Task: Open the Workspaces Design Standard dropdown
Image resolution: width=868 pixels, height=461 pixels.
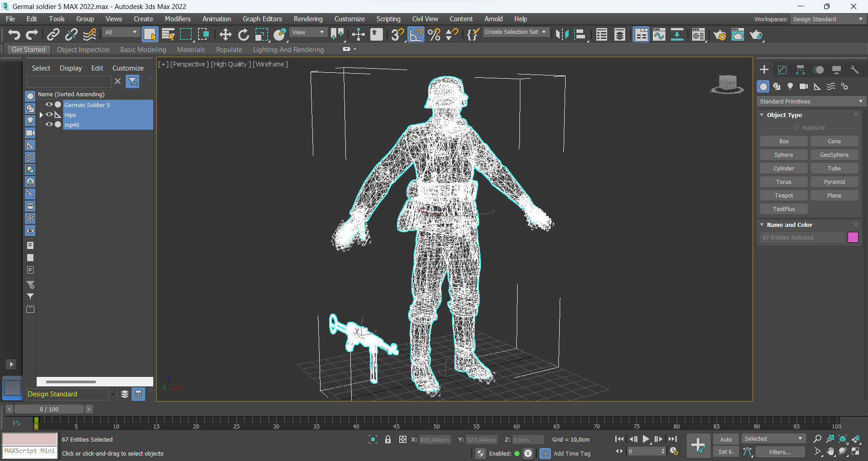Action: point(827,19)
